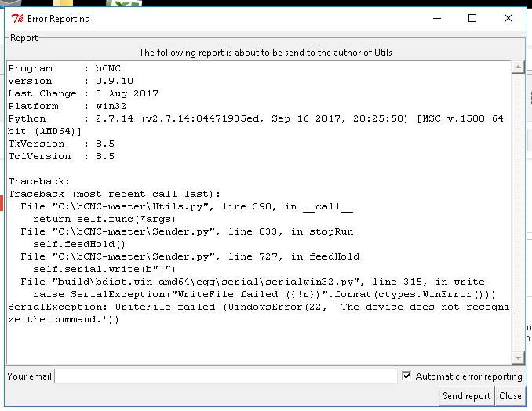Click the 'self.serial.write(b"!")' line
The height and width of the screenshot is (411, 532).
[104, 269]
